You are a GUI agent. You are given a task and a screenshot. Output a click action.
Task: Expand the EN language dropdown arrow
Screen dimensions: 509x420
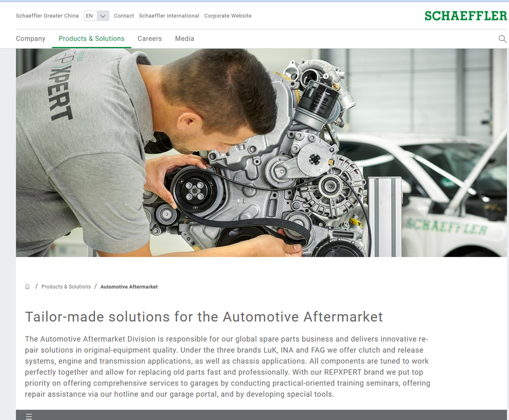pyautogui.click(x=103, y=16)
